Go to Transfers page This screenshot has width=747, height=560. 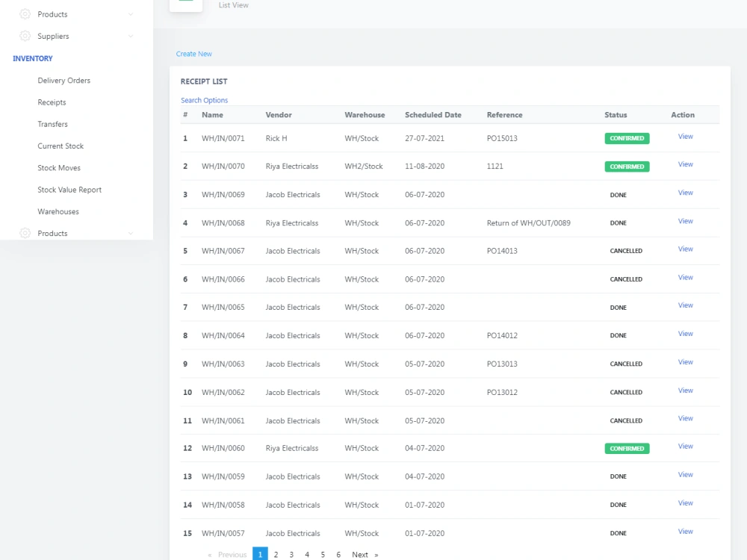(x=52, y=124)
